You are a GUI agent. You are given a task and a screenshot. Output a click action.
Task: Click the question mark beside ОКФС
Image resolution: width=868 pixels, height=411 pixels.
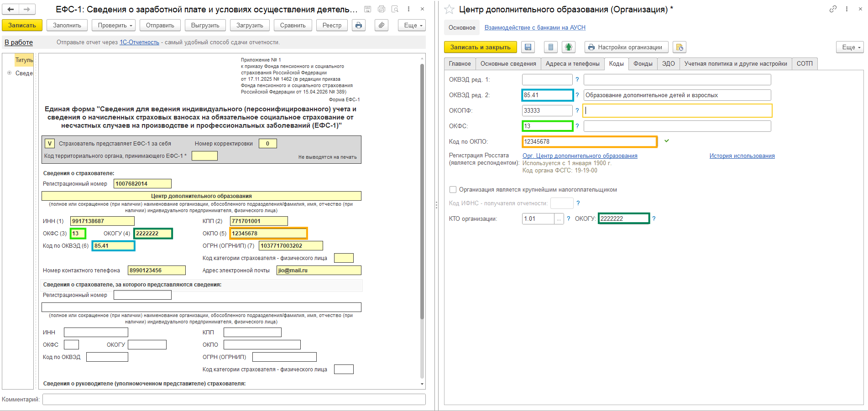[x=577, y=126]
